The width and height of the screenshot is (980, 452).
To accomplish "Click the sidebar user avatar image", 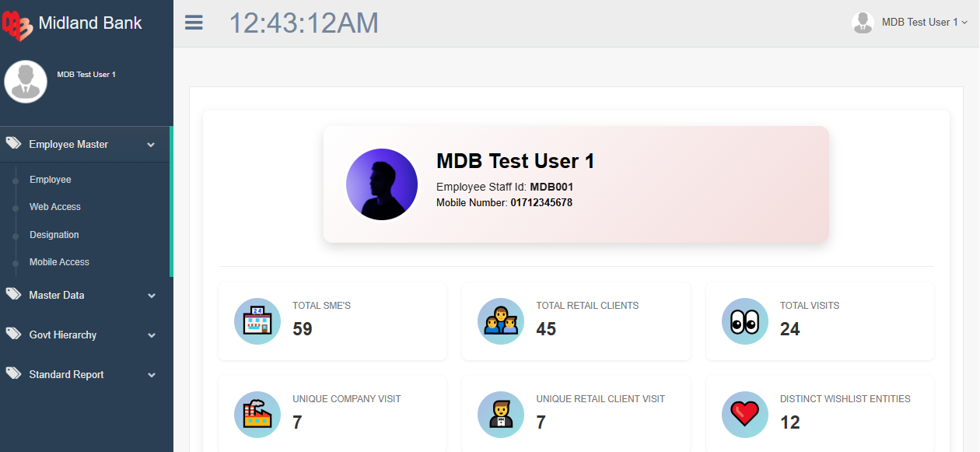I will 26,82.
